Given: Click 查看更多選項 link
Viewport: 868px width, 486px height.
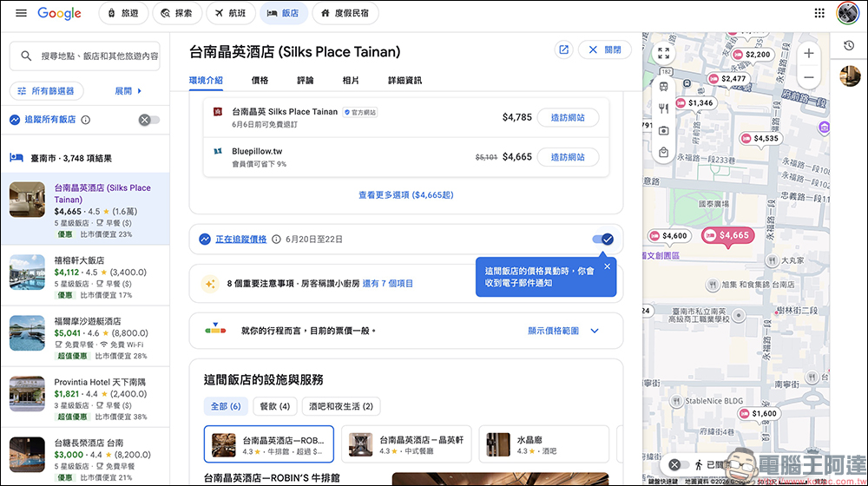Looking at the screenshot, I should 405,195.
